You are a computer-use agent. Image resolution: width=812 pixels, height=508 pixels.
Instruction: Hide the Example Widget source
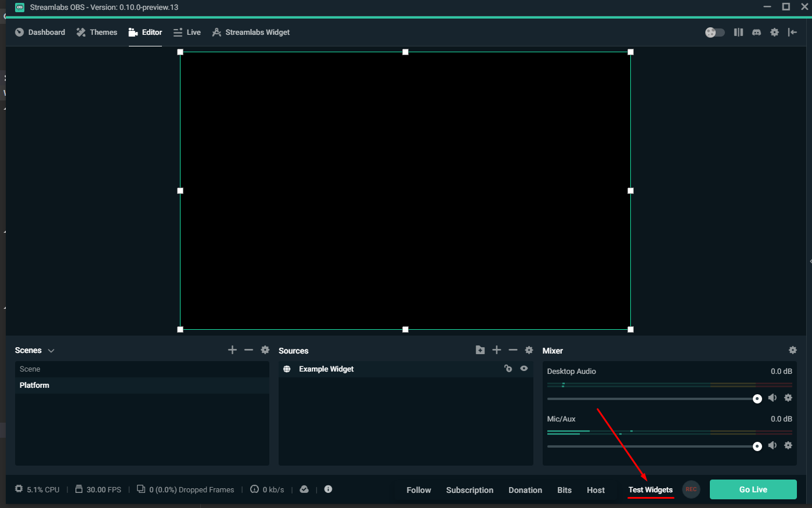[x=524, y=369]
